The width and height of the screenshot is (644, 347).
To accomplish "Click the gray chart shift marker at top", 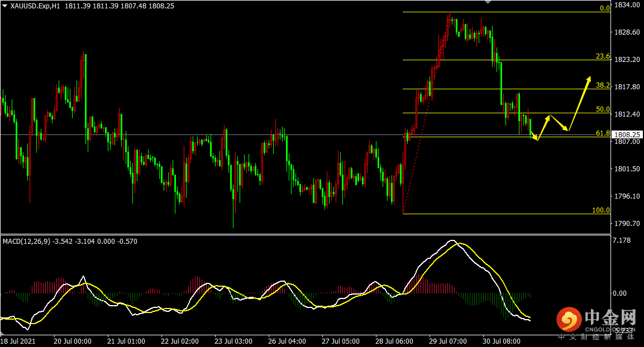I will coord(488,2).
